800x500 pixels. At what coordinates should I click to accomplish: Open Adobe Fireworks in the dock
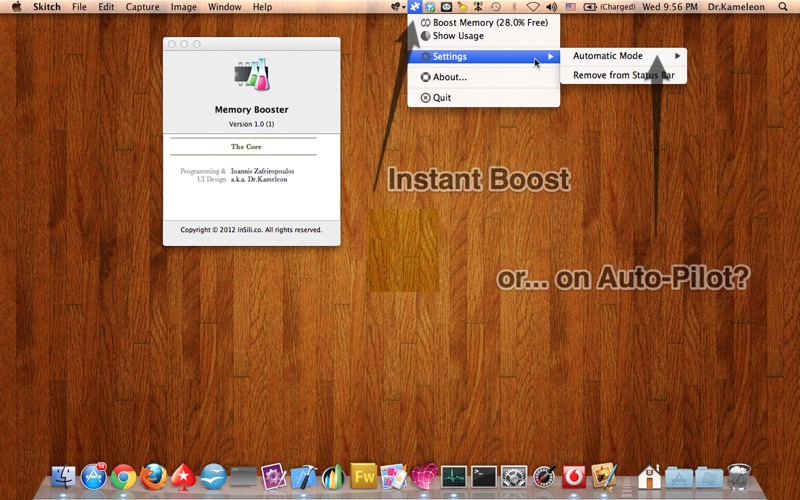point(364,477)
